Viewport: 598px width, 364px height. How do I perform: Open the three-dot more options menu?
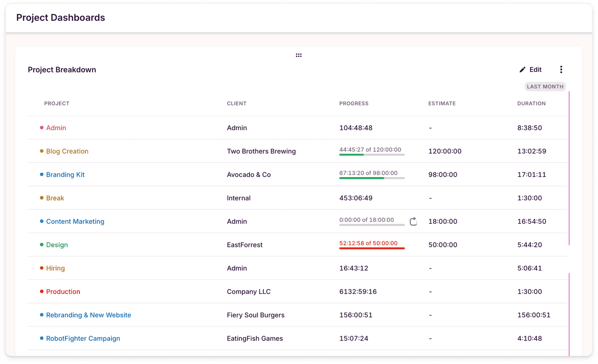(x=561, y=70)
